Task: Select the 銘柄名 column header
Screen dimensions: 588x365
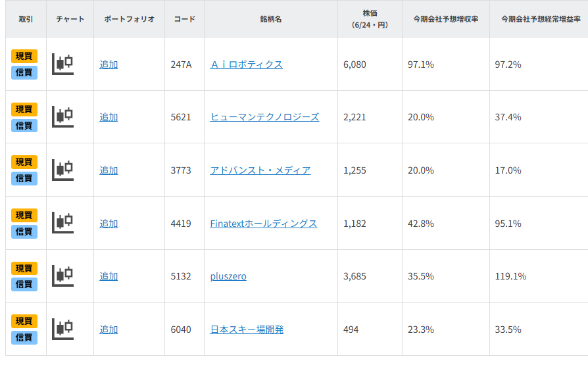Action: tap(271, 19)
